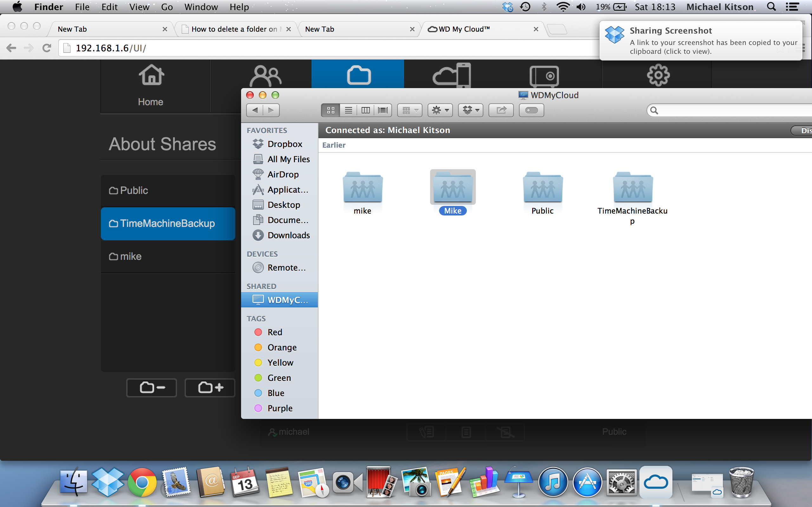The height and width of the screenshot is (507, 812).
Task: Switch Finder to Cover Flow view
Action: tap(383, 110)
